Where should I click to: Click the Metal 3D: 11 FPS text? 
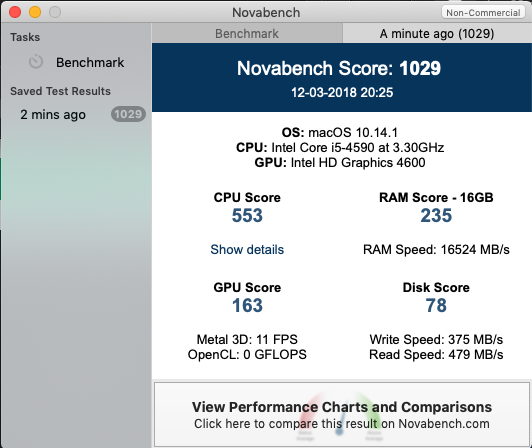point(247,339)
